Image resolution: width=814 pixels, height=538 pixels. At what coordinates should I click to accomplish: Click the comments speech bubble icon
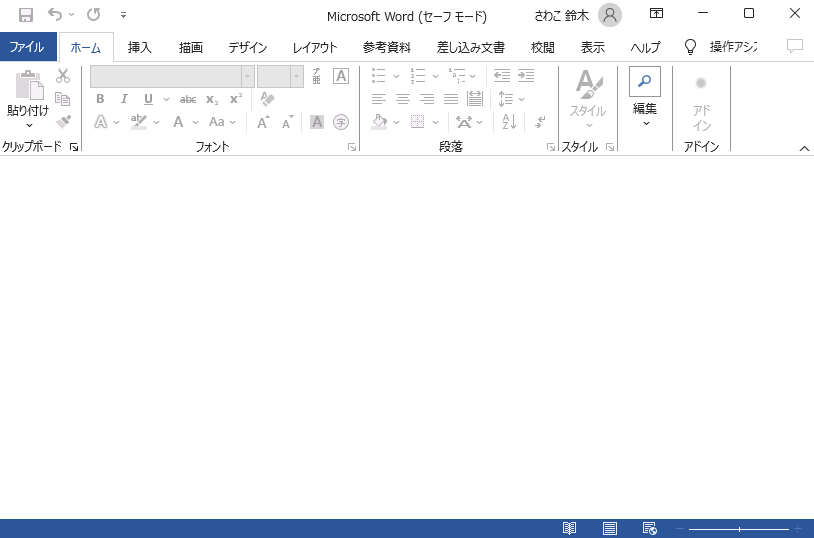794,46
